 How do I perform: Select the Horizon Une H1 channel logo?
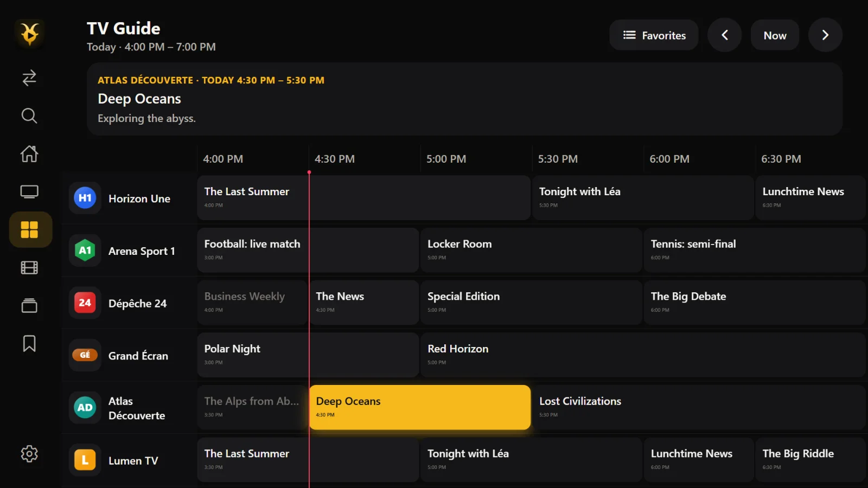tap(85, 198)
